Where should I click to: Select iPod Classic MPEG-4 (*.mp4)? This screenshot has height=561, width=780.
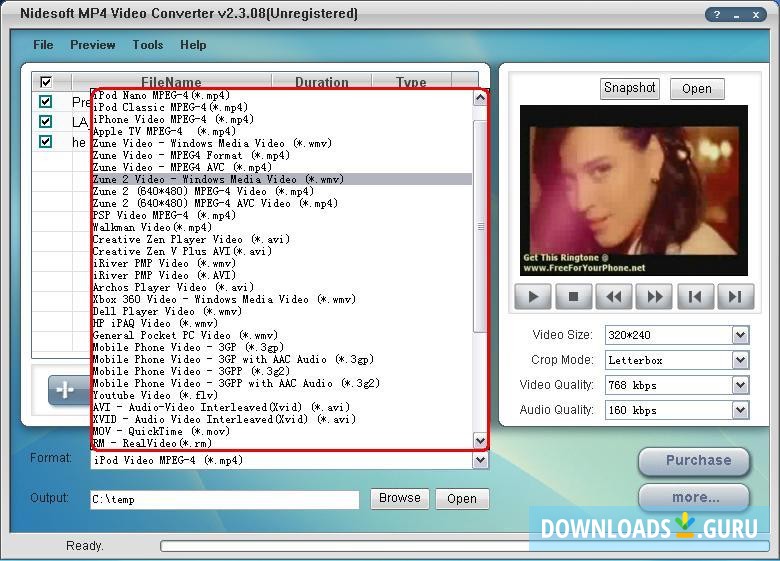click(x=282, y=107)
